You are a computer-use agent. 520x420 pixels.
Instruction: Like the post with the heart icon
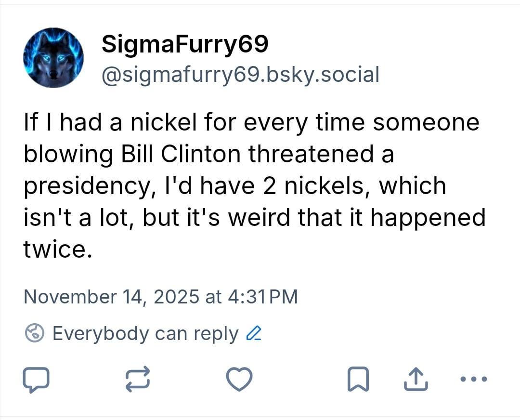pos(239,380)
